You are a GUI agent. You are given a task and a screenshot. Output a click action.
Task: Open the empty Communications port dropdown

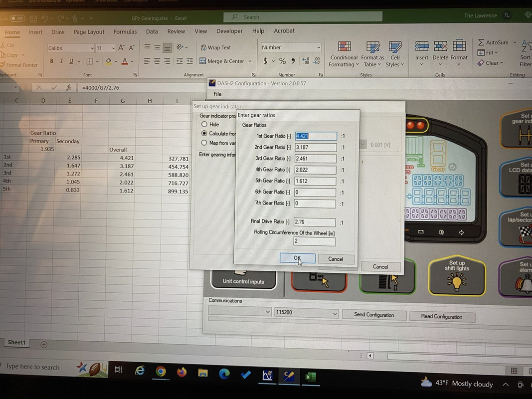(267, 311)
